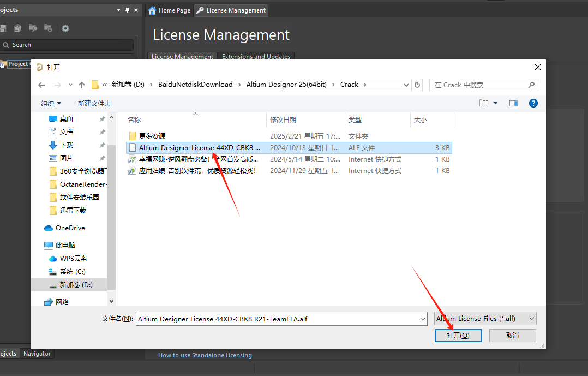Toggle the preview pane icon
588x376 pixels.
tap(513, 103)
